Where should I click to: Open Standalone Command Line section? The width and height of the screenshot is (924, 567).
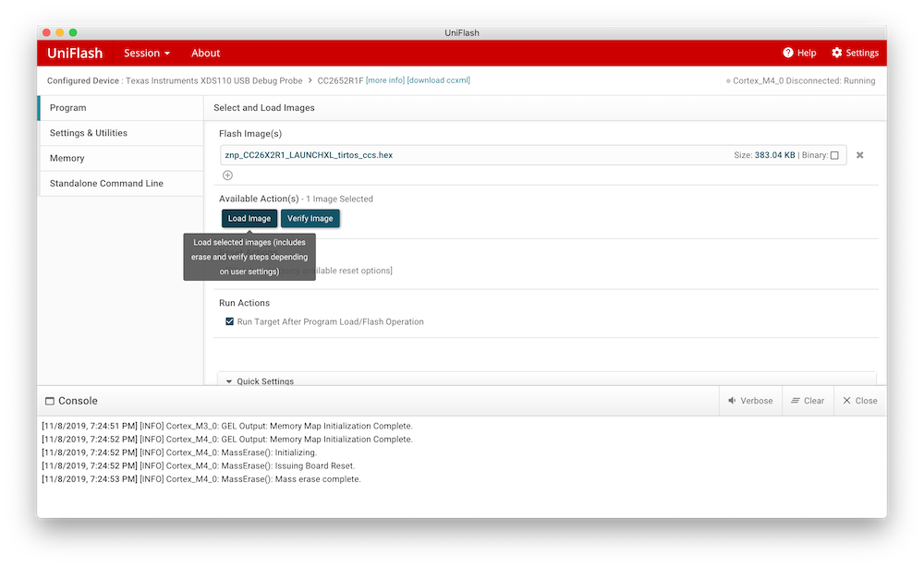(121, 184)
